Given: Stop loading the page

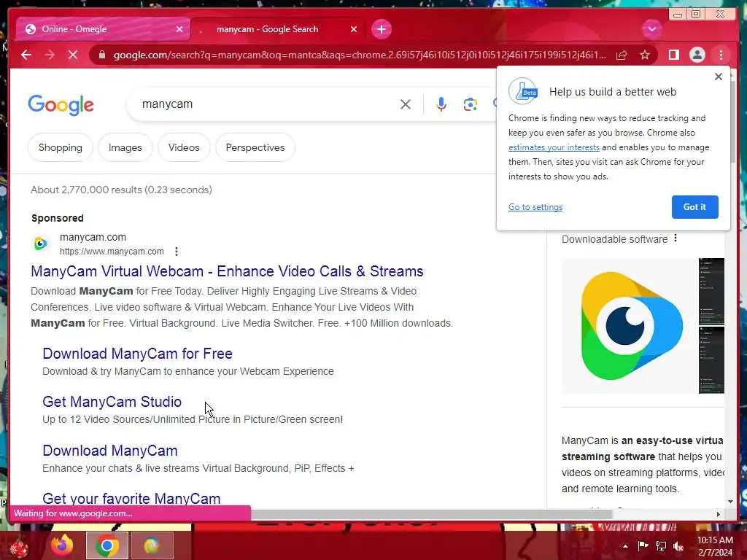Looking at the screenshot, I should (x=73, y=55).
